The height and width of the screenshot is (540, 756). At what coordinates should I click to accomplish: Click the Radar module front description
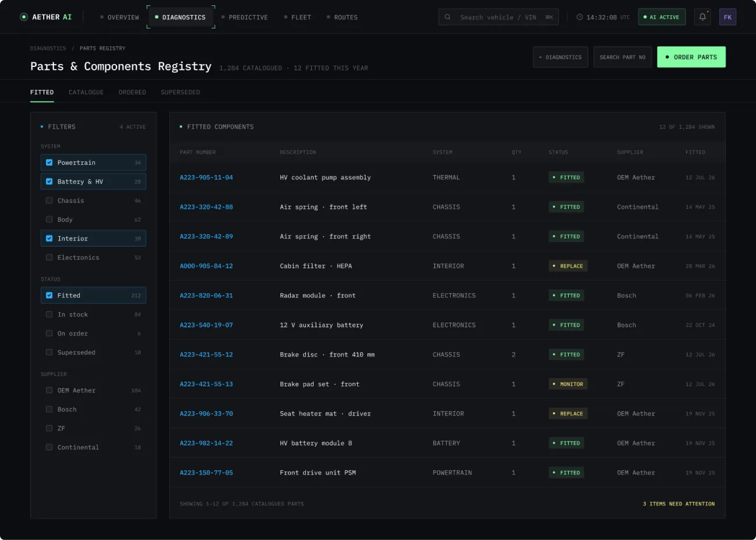[318, 296]
